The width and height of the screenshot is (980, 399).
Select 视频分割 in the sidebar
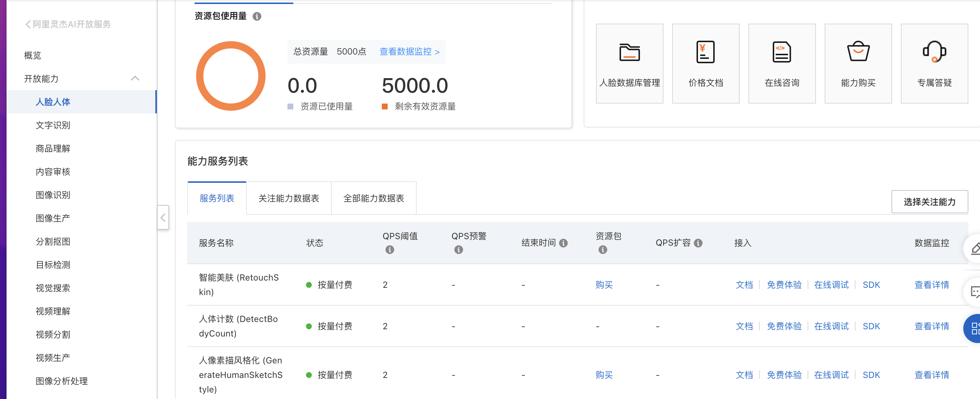tap(53, 334)
